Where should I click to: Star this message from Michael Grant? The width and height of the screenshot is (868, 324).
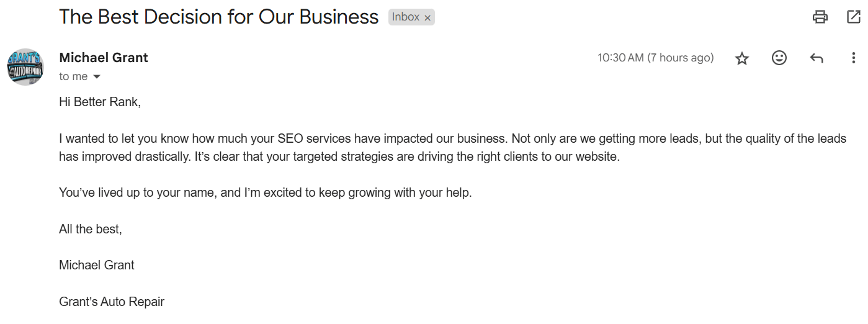click(x=741, y=58)
